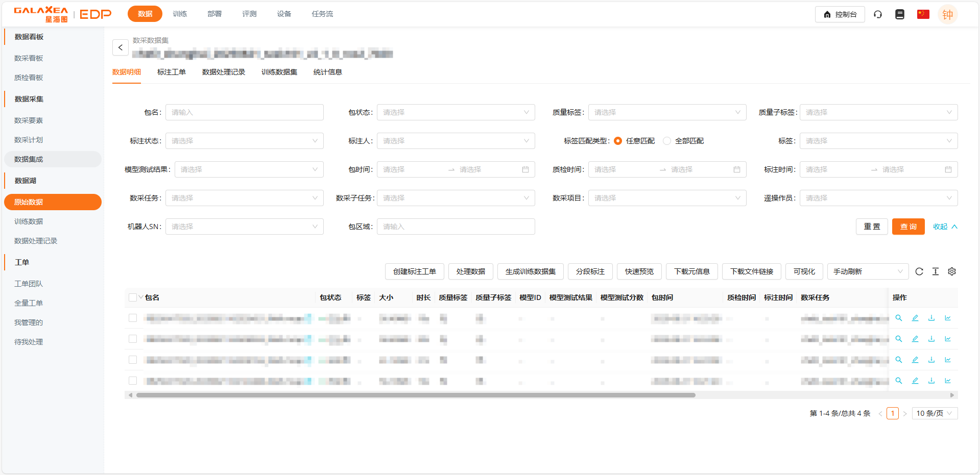
Task: Open the table column settings gear
Action: coord(952,271)
